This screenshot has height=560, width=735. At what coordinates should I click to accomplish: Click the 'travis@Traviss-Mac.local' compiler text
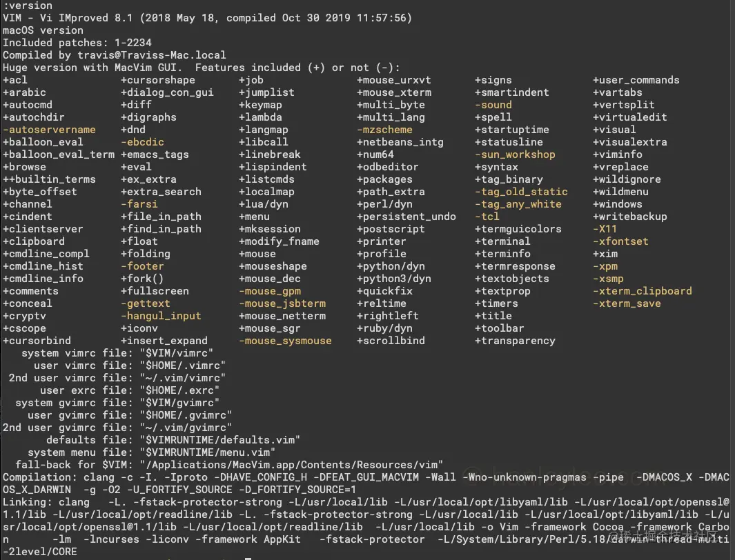click(151, 55)
